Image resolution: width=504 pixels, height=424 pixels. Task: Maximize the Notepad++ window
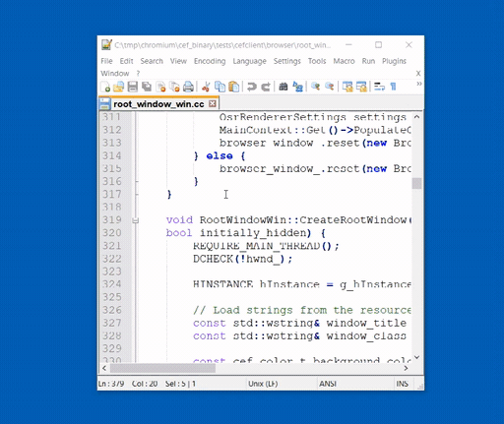pyautogui.click(x=378, y=45)
